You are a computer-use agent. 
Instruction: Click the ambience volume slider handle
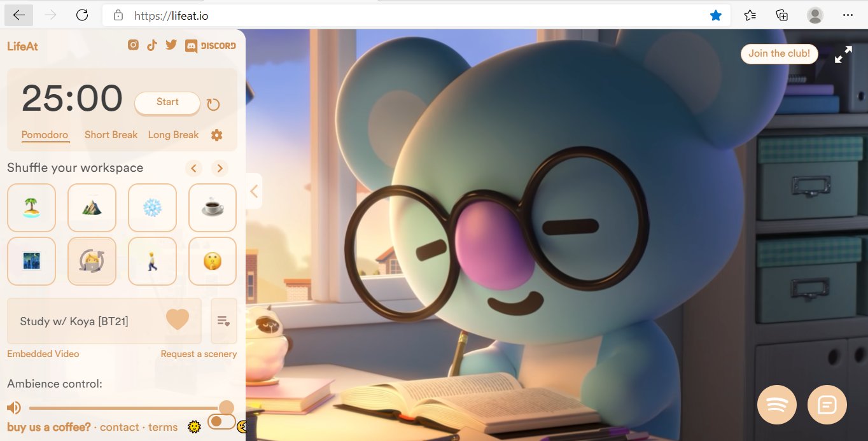point(226,407)
